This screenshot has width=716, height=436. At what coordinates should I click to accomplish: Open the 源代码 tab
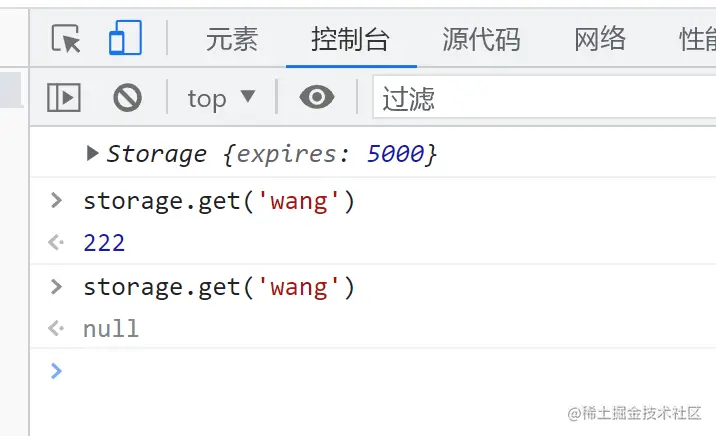click(481, 39)
